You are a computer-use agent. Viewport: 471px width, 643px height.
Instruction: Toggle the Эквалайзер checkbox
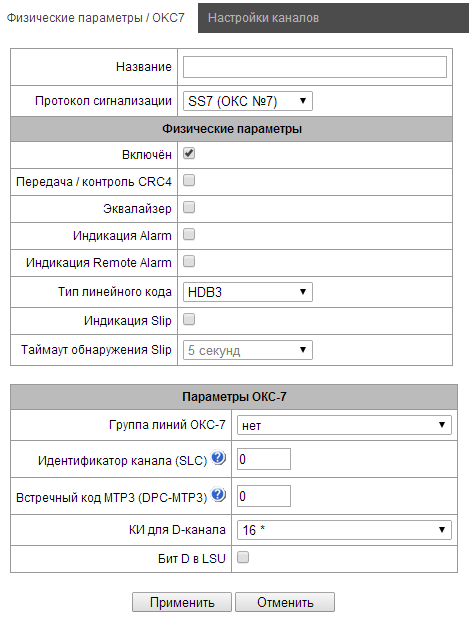coord(189,207)
